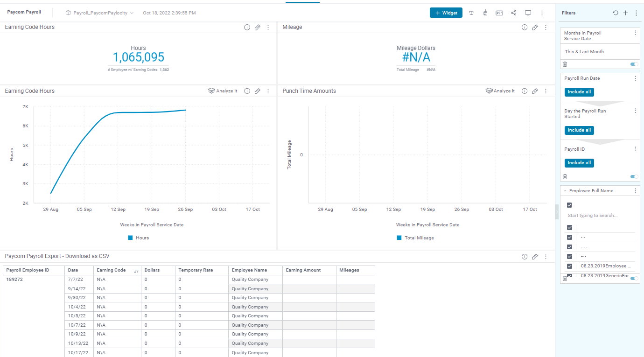Image resolution: width=644 pixels, height=357 pixels.
Task: Open Months in Payroll Service Date filter menu
Action: click(x=635, y=33)
